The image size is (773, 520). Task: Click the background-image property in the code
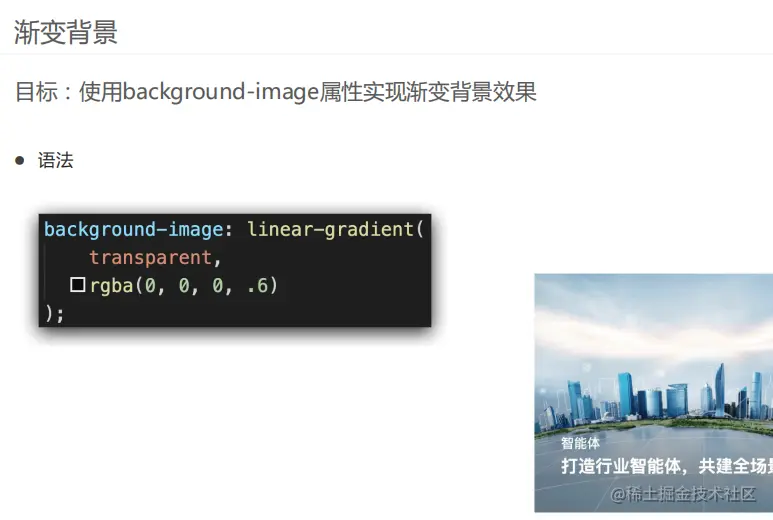pos(134,229)
